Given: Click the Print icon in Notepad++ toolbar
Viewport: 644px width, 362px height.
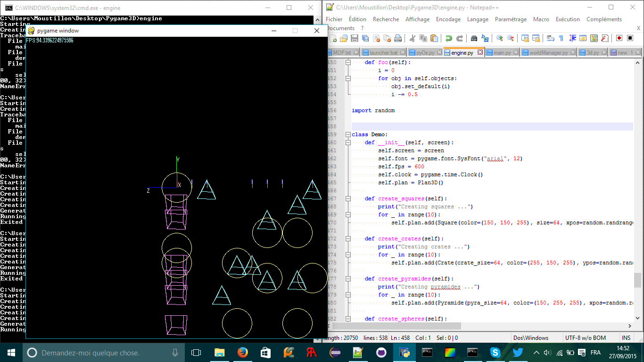Looking at the screenshot, I should pos(398,38).
